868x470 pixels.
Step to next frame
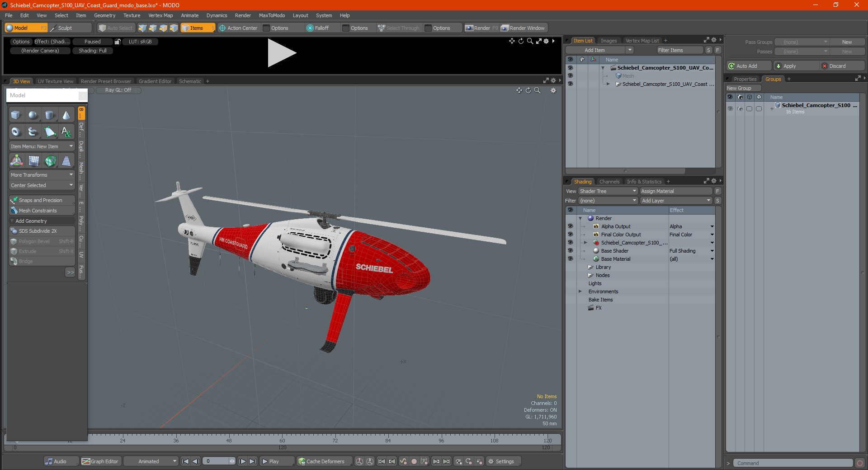242,461
